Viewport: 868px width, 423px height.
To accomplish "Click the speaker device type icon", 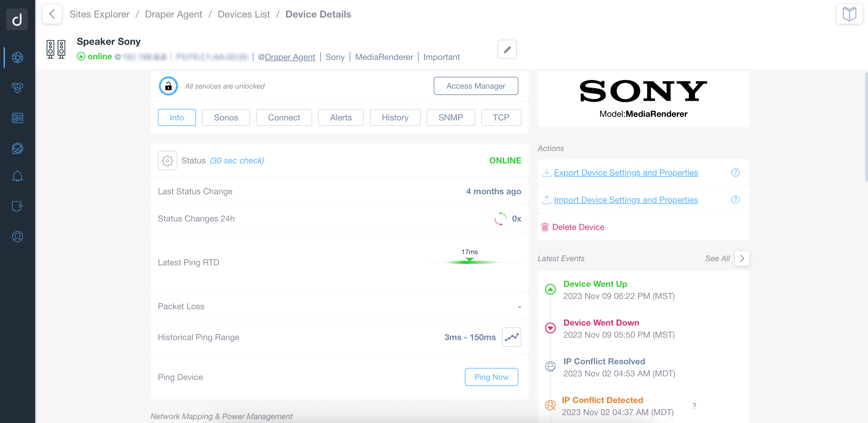I will pyautogui.click(x=56, y=49).
